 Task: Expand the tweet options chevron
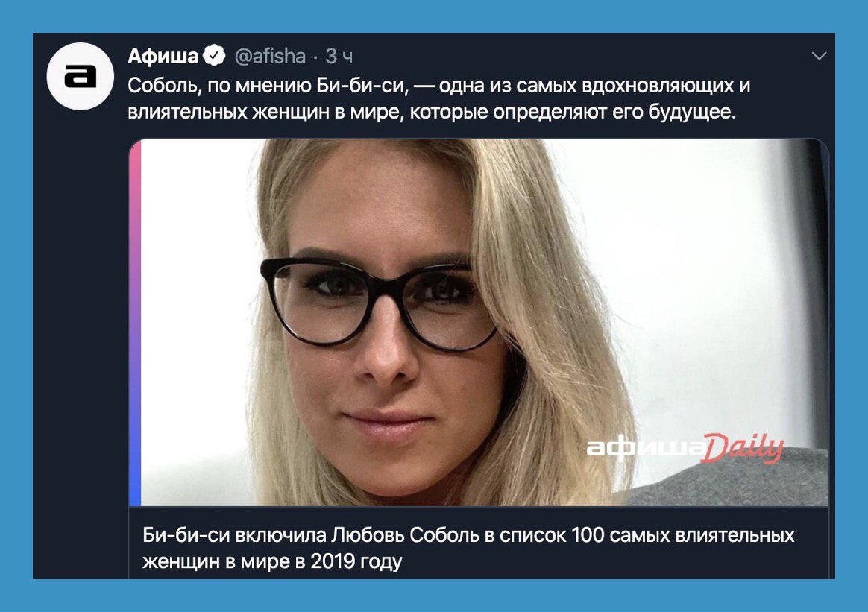pyautogui.click(x=819, y=56)
